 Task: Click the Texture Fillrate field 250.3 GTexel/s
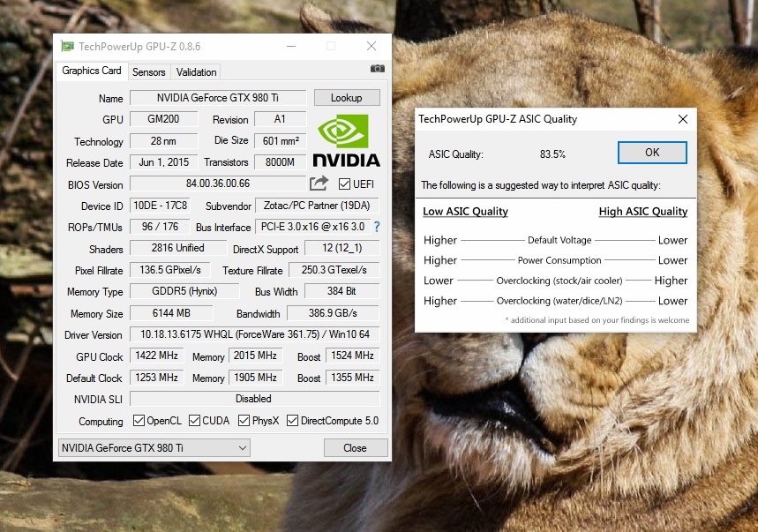click(x=334, y=270)
